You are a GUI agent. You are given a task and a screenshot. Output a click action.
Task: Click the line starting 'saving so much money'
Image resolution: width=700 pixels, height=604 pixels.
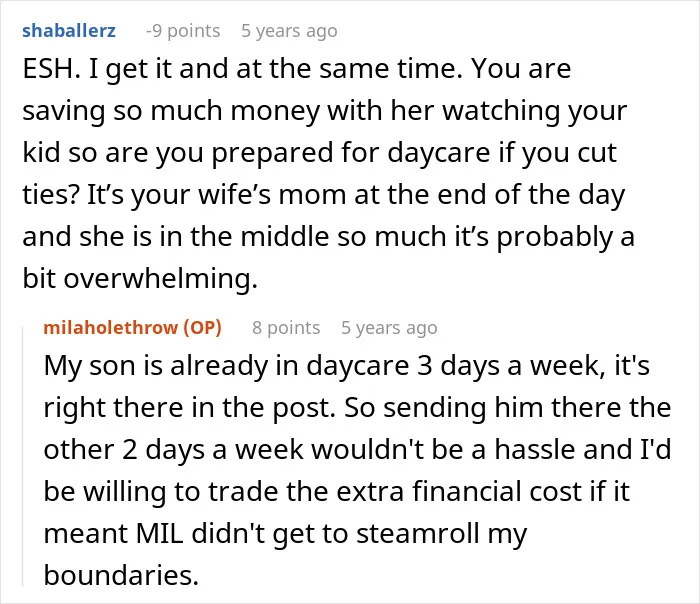pyautogui.click(x=325, y=111)
